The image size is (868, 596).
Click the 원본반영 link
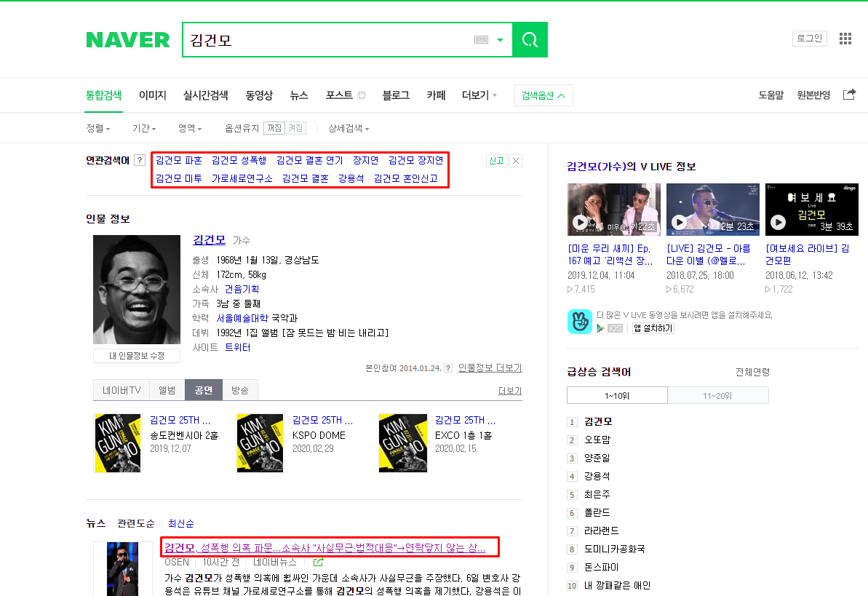[813, 95]
